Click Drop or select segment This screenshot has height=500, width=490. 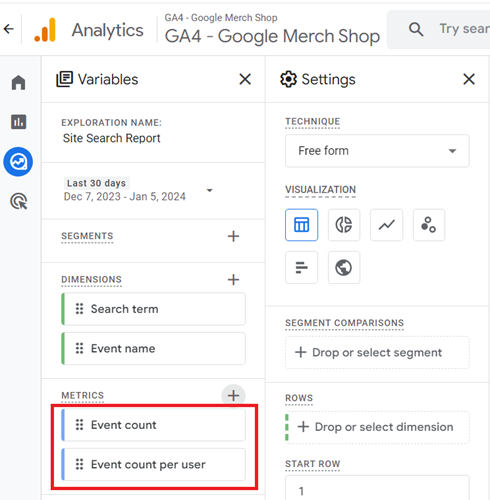(x=377, y=352)
